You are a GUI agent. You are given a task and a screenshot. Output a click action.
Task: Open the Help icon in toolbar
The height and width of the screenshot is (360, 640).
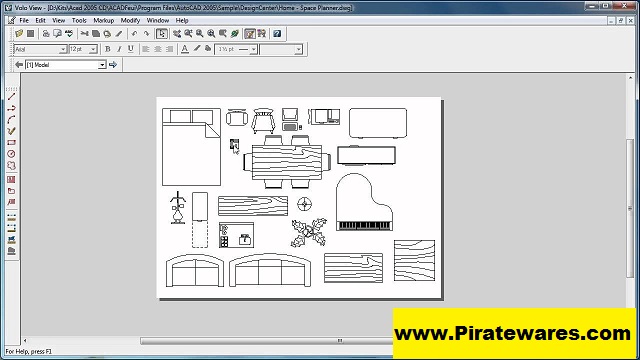[277, 33]
